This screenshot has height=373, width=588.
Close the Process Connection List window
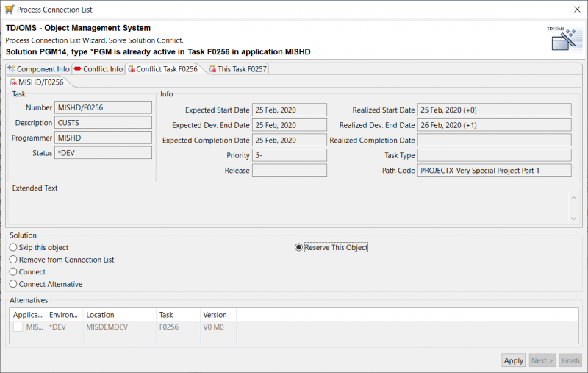(574, 9)
